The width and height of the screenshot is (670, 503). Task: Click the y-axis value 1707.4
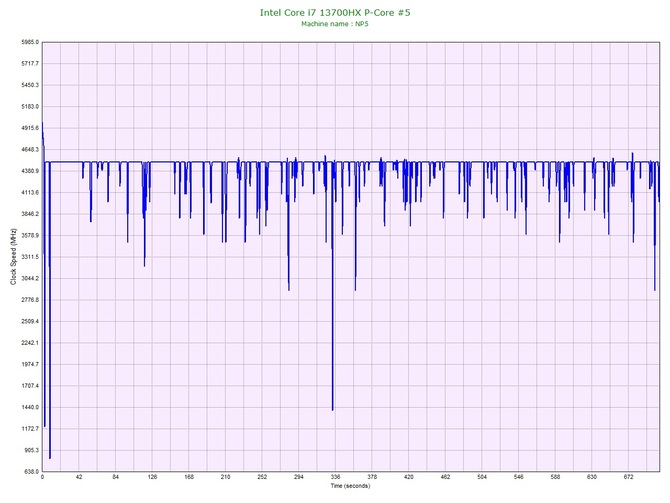pyautogui.click(x=30, y=385)
